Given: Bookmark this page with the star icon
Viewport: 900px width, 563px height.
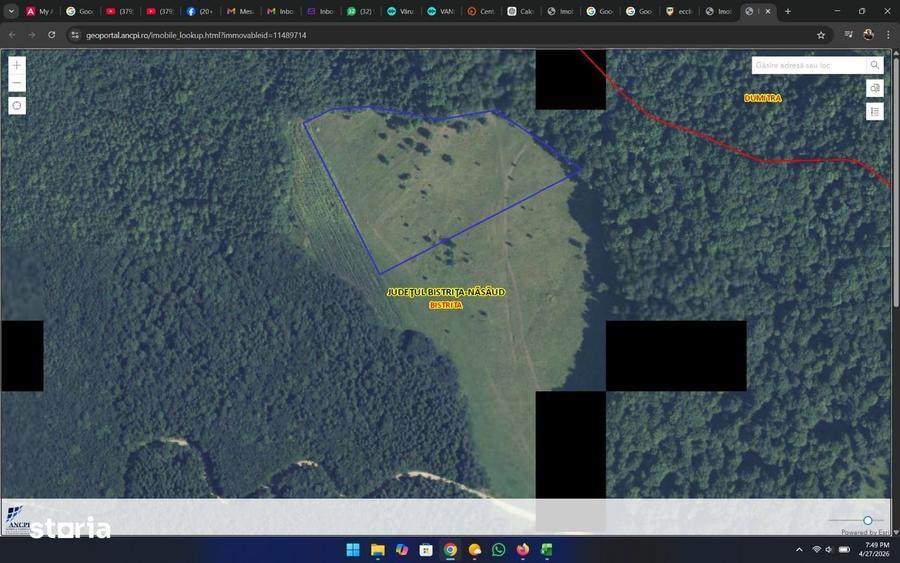Looking at the screenshot, I should (x=821, y=35).
